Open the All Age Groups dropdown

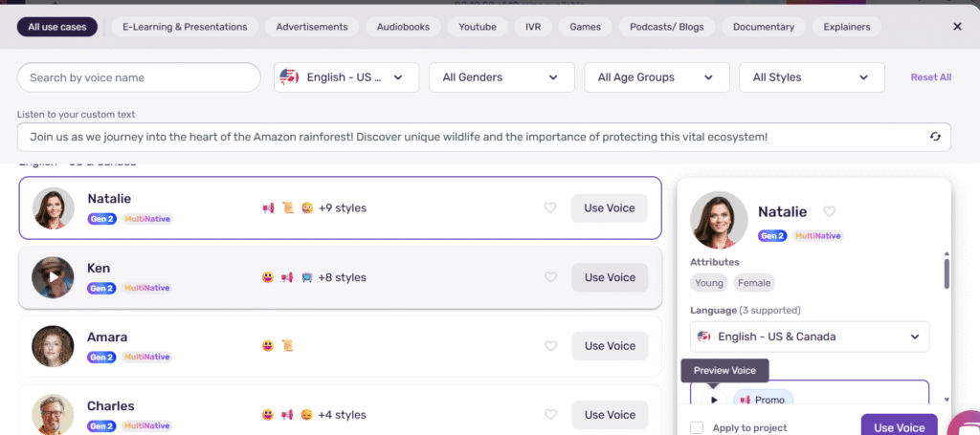coord(657,77)
